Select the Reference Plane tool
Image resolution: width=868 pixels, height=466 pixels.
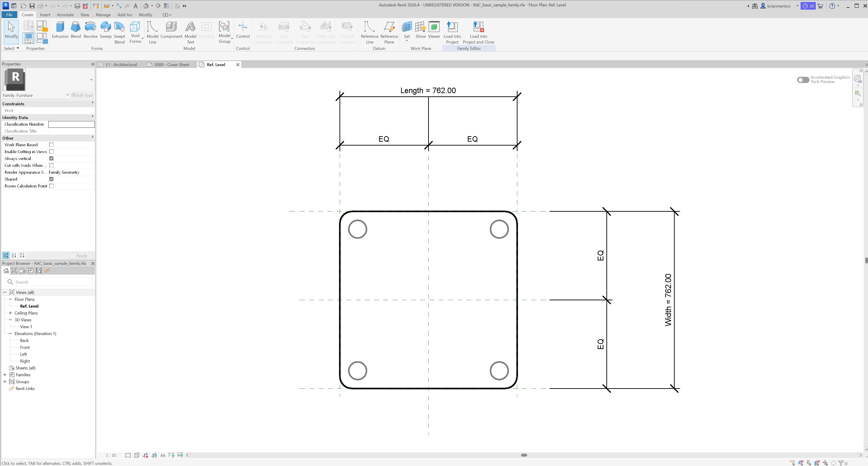click(x=389, y=32)
